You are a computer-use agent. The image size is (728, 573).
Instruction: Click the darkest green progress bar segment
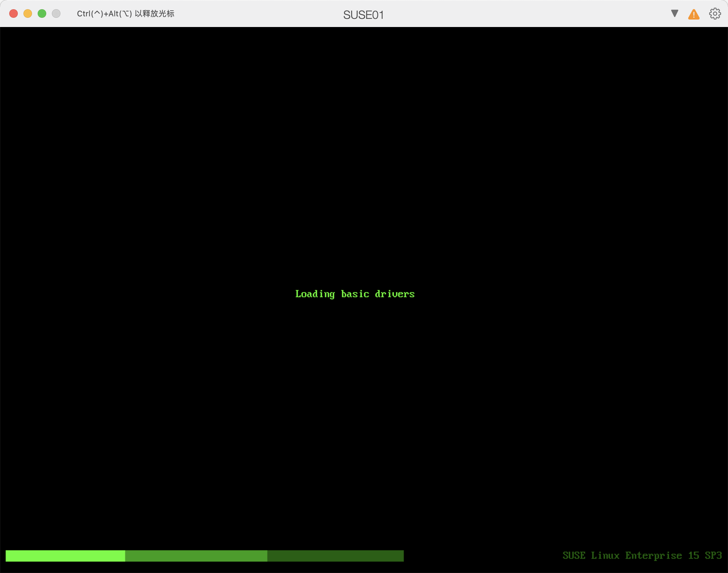[x=335, y=556]
